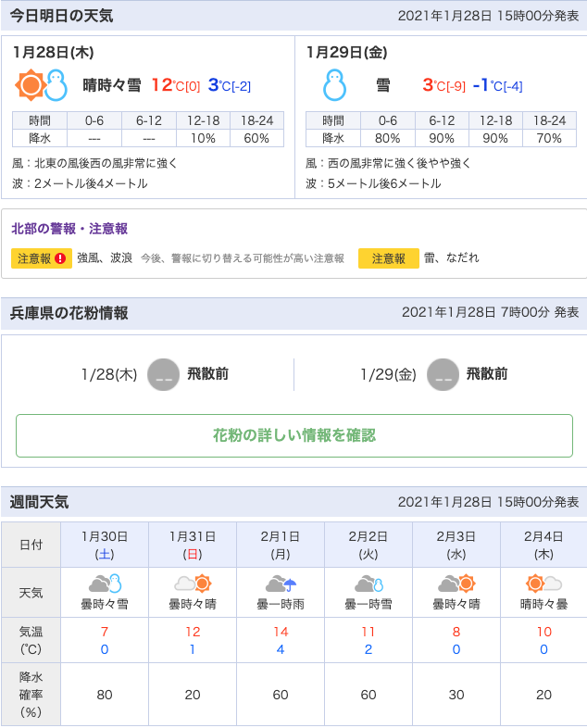Click the 兵庫県の花粉情報 section header
The width and height of the screenshot is (587, 728).
pos(69,312)
